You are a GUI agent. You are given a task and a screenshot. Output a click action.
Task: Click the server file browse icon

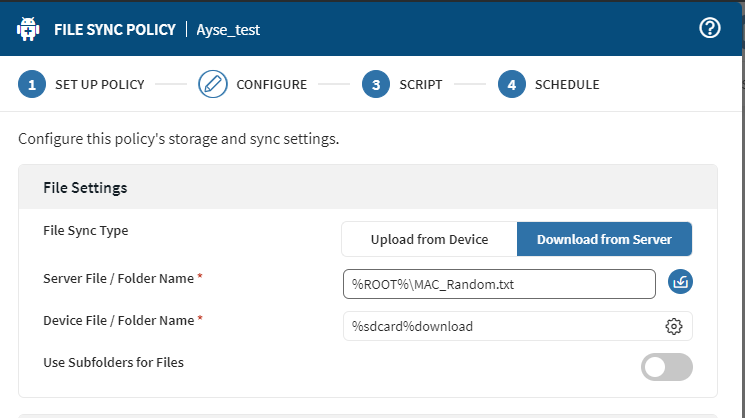680,282
